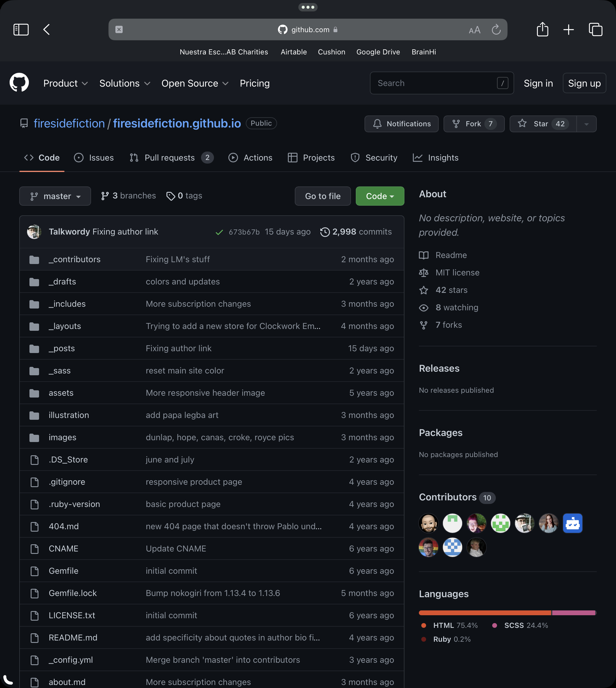Open the "Bump nokogiri from 1.13.4 to 1.13.6" commit
This screenshot has height=688, width=616.
tap(213, 593)
